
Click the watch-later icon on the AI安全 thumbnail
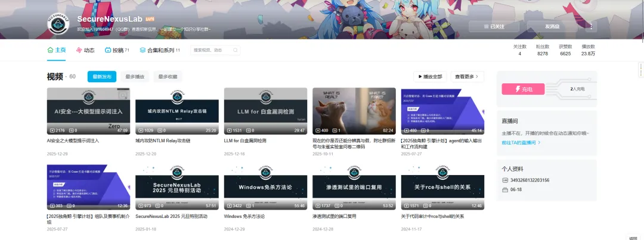pyautogui.click(x=123, y=95)
